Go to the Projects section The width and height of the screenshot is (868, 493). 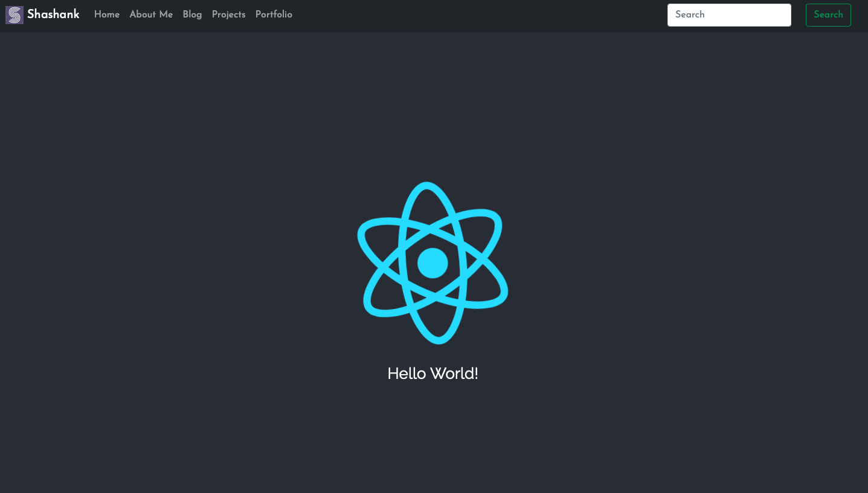point(228,14)
